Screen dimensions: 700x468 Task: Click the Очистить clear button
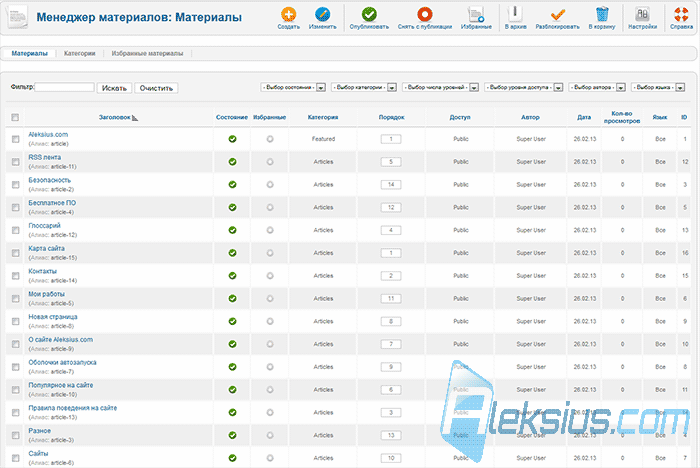coord(156,88)
